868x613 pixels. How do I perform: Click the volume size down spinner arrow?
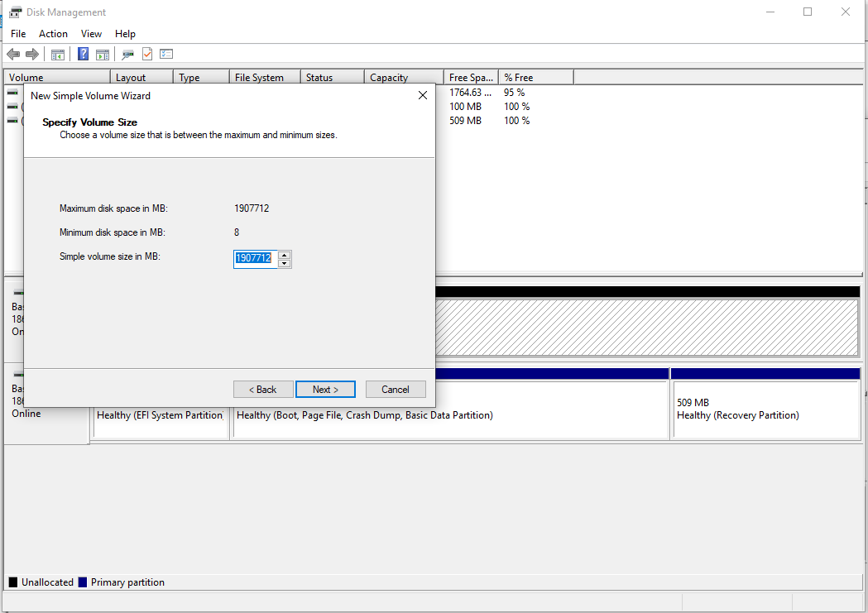tap(285, 262)
